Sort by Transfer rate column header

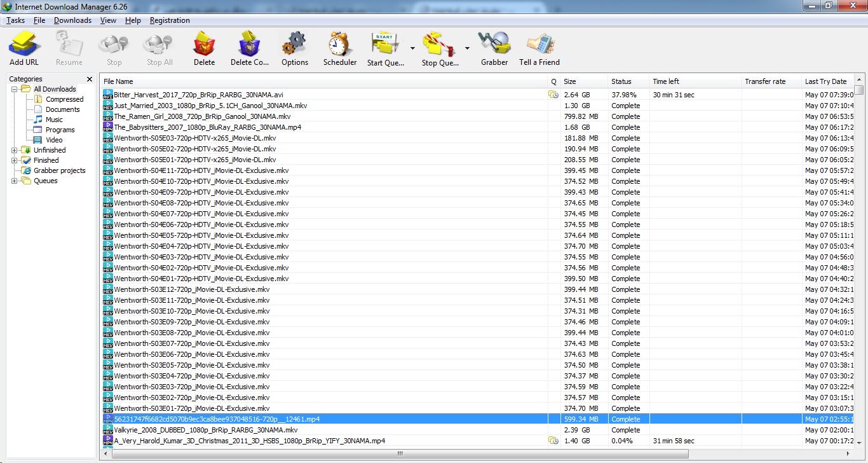coord(771,81)
